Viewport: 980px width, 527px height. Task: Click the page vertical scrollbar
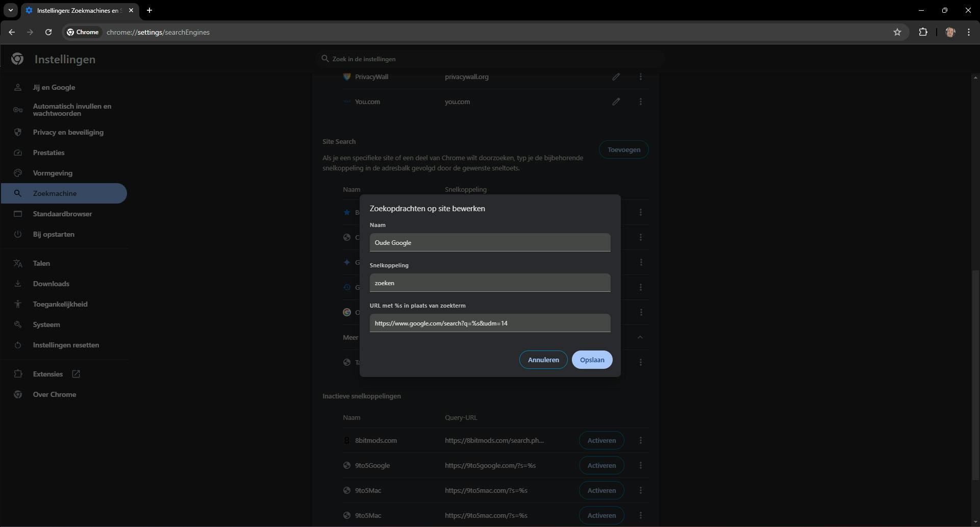click(975, 375)
